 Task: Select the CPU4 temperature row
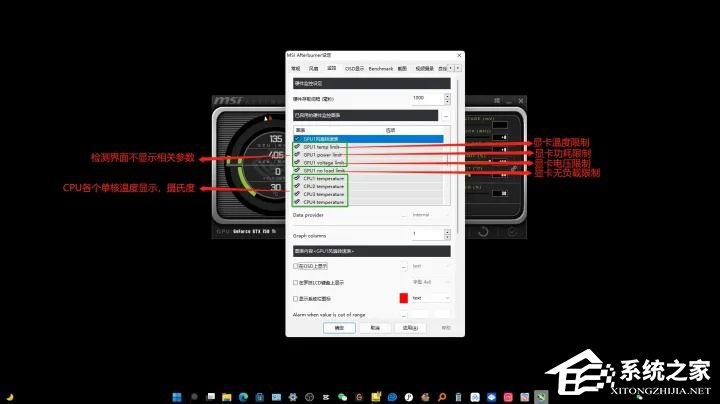[x=369, y=202]
